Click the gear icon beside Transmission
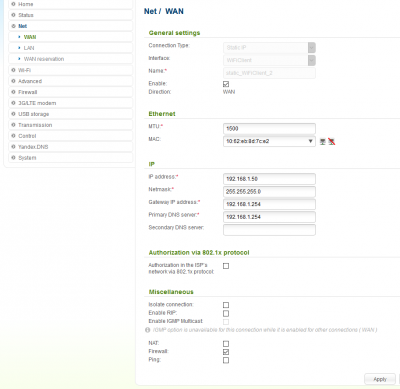Image resolution: width=400 pixels, height=389 pixels. (x=13, y=125)
